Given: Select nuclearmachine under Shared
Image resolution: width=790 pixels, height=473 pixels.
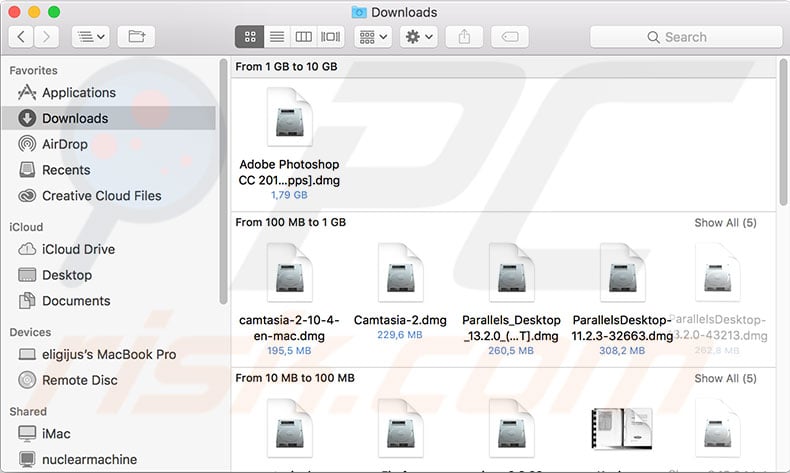Looking at the screenshot, I should 109,459.
